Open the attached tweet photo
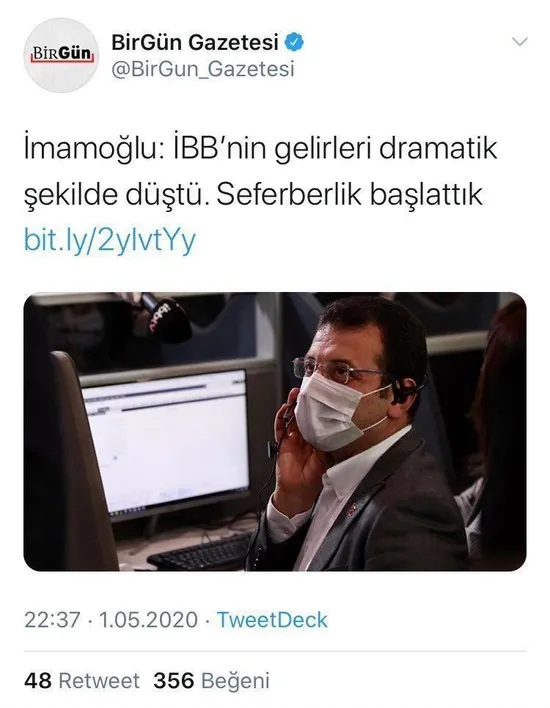This screenshot has height=708, width=550. (275, 432)
